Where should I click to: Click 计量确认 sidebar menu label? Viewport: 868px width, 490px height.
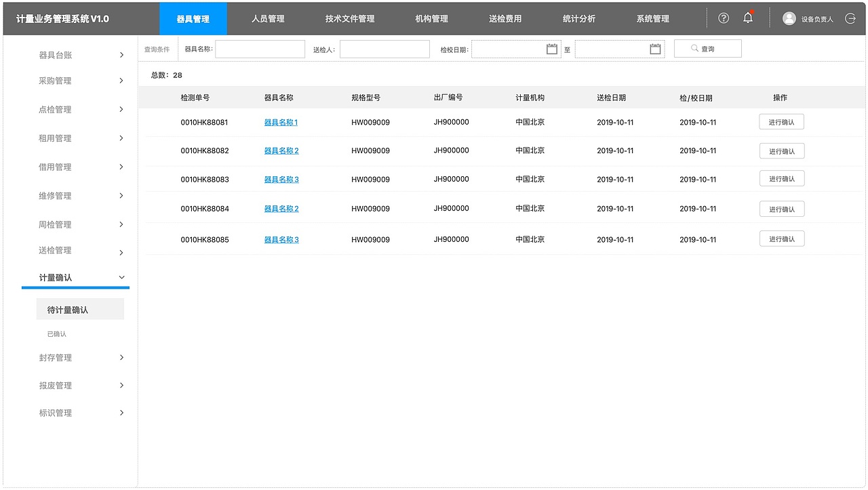point(56,278)
